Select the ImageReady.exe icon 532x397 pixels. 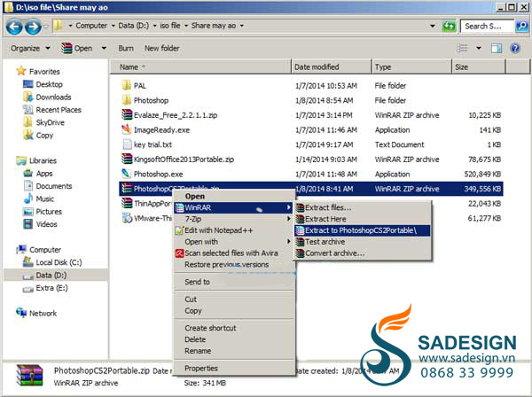pos(127,129)
